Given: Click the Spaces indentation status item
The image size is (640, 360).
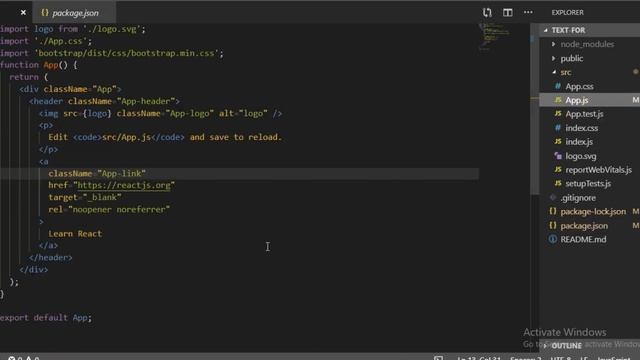Looking at the screenshot, I should coord(525,358).
